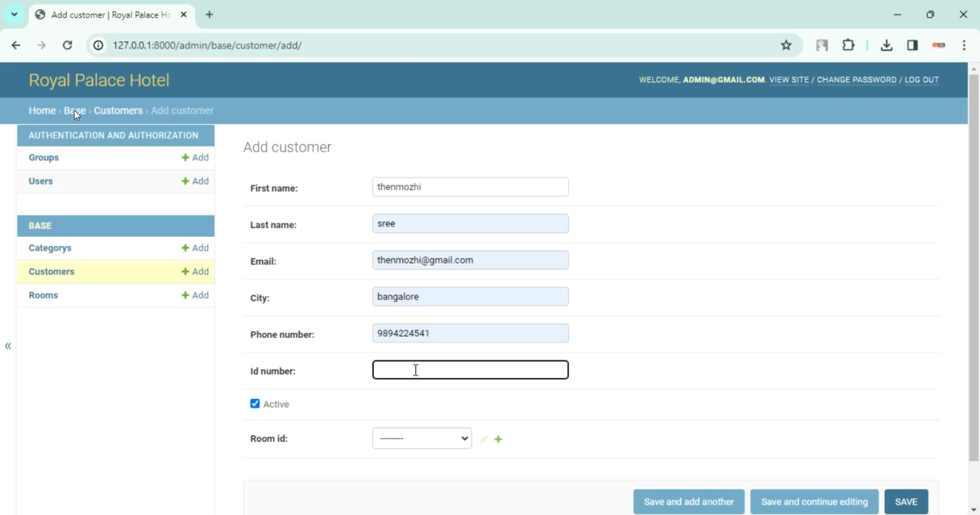Viewport: 980px width, 515px height.
Task: Uncheck the Active checkbox
Action: (x=255, y=403)
